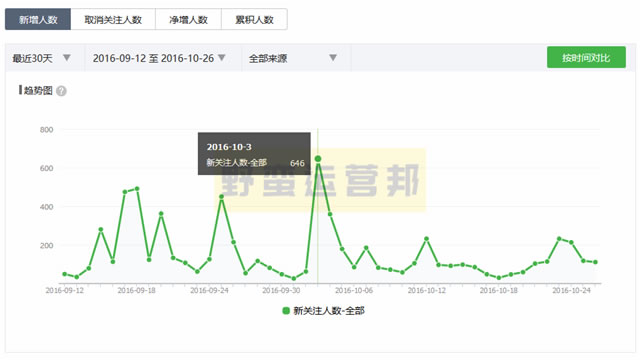Screen dimensions: 640x360
Task: Click the 2016-10-24 x-axis label
Action: [x=571, y=290]
